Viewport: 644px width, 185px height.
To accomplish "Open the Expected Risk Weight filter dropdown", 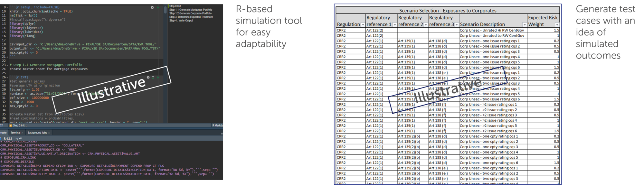I will [x=557, y=25].
